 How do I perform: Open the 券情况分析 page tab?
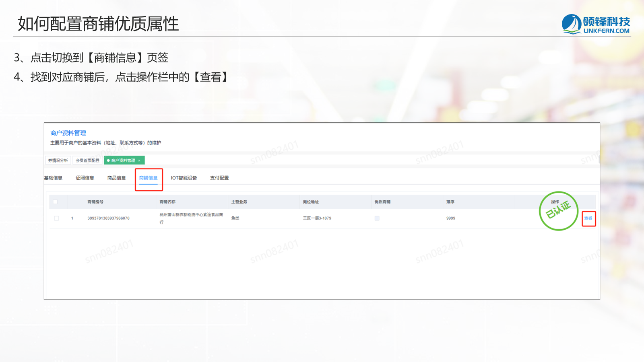tap(58, 160)
